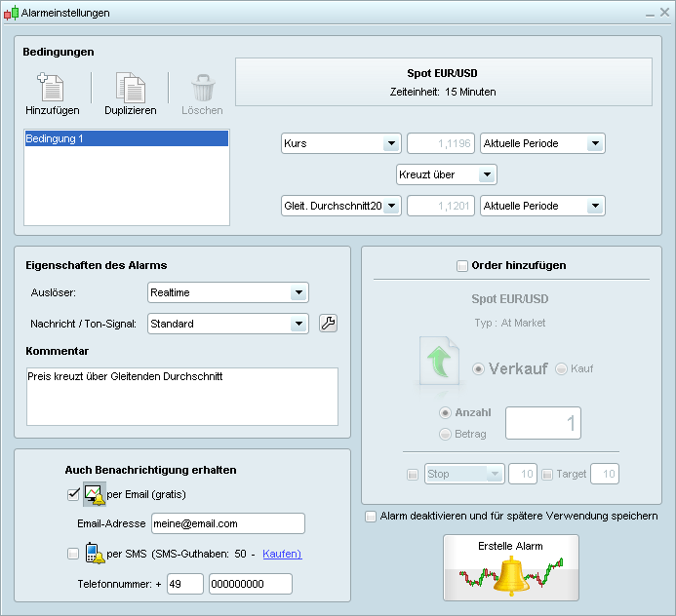Close the Alarmeinstellungen window
This screenshot has height=616, width=676.
point(664,13)
